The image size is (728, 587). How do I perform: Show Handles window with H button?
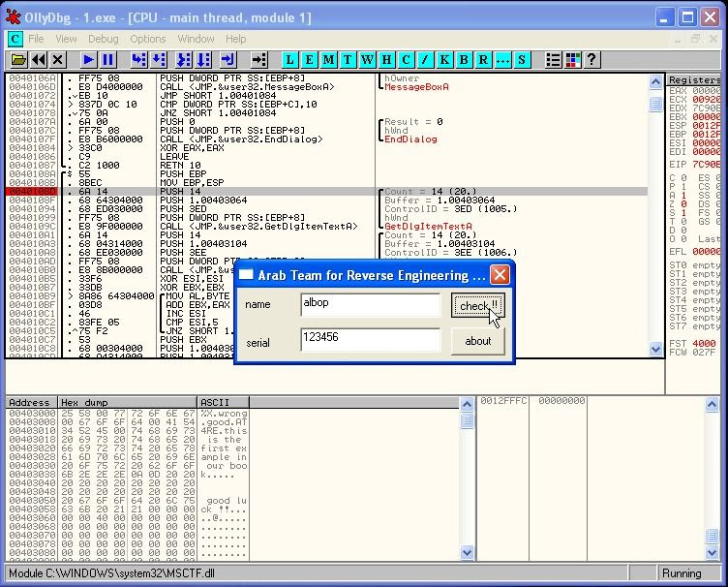(x=386, y=59)
